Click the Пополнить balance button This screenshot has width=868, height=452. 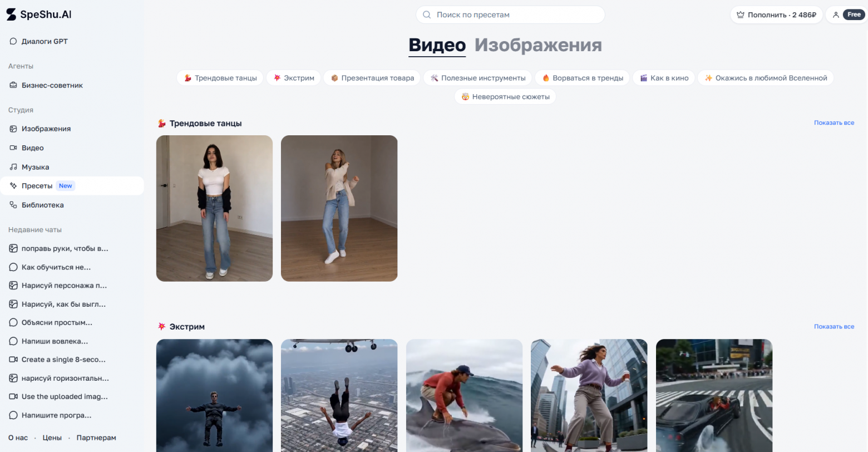coord(776,15)
